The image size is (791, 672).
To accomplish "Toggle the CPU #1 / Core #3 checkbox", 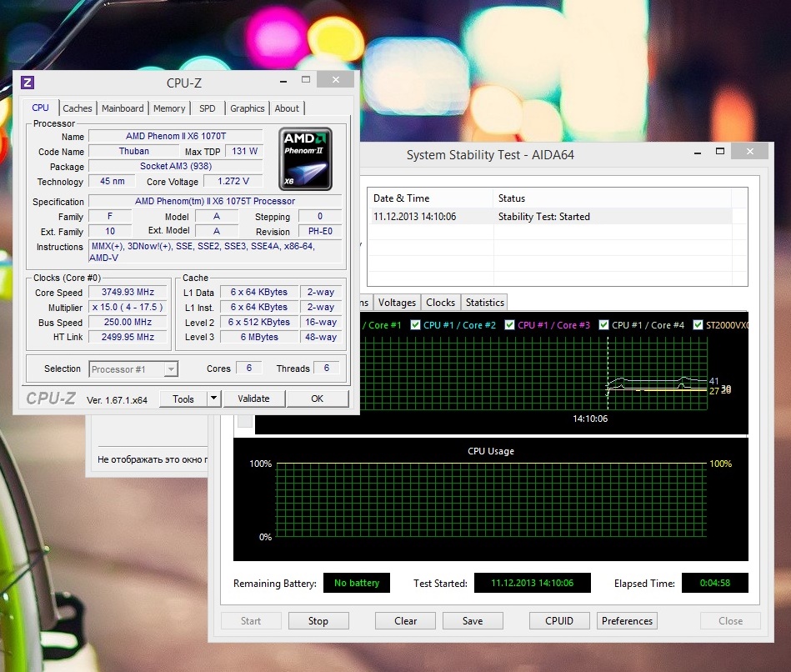I will tap(510, 325).
